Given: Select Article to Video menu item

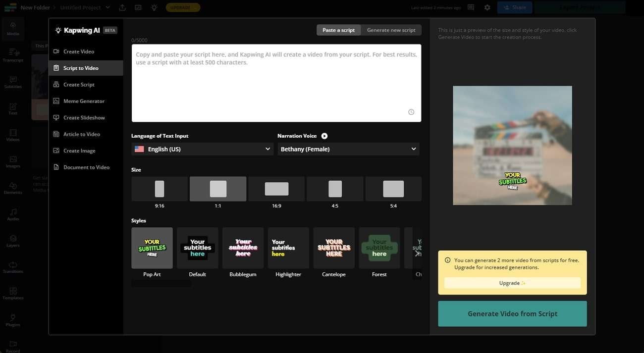Looking at the screenshot, I should 86,134.
